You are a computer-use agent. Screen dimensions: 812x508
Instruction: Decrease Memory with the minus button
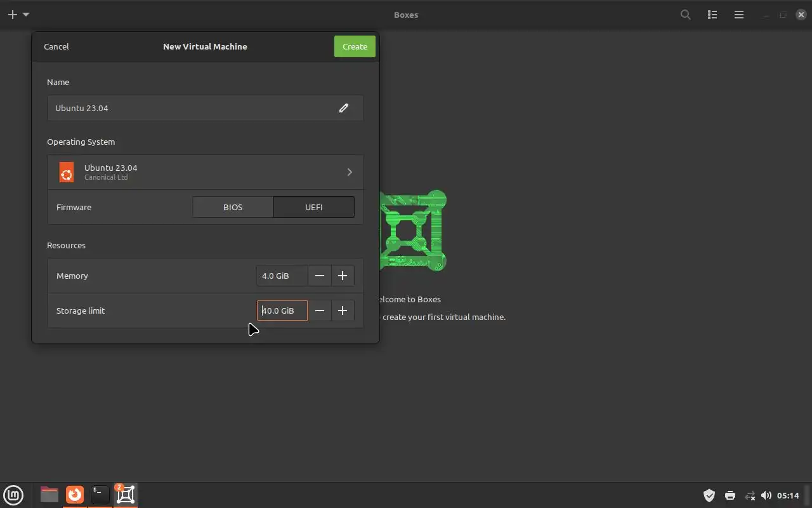320,276
